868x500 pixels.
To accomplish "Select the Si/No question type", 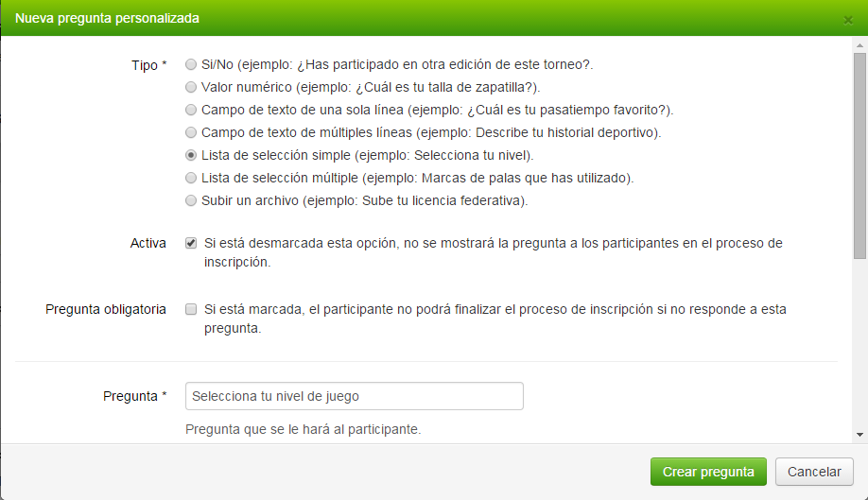I will (191, 64).
